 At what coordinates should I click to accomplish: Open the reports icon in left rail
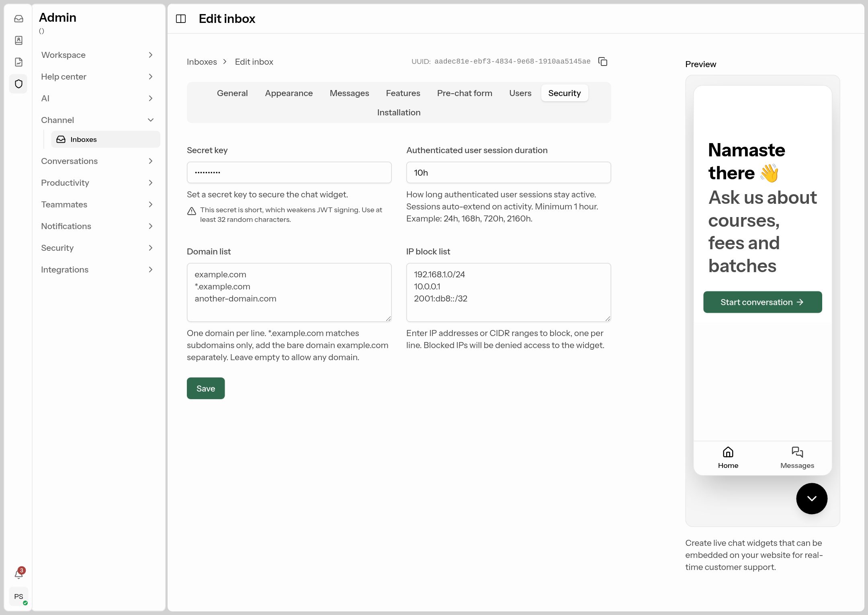pos(18,62)
